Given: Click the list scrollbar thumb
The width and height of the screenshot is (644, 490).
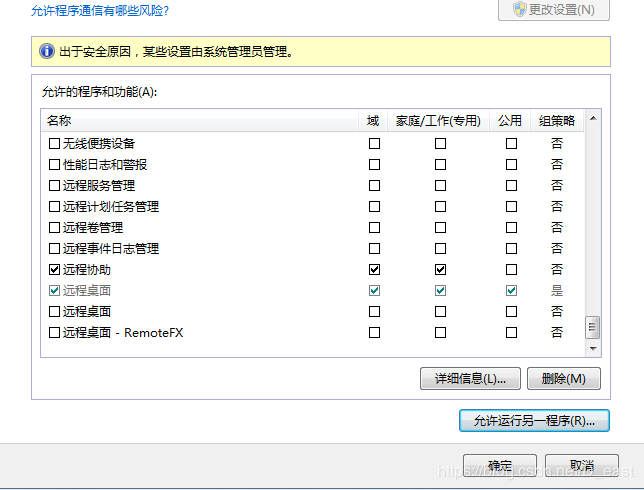Looking at the screenshot, I should point(592,327).
